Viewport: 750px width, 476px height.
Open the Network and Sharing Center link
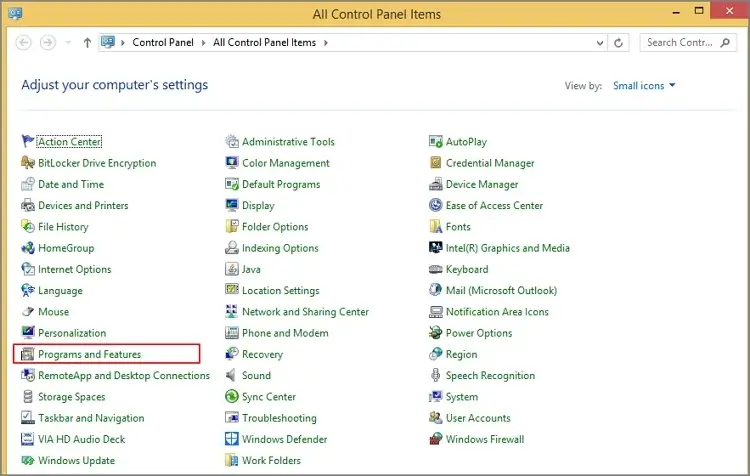pyautogui.click(x=305, y=312)
